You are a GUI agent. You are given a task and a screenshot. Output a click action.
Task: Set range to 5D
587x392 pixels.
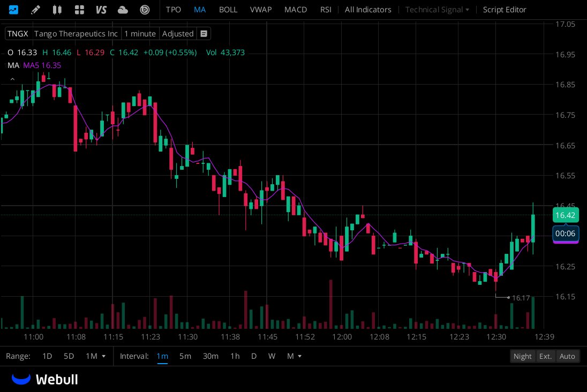pos(69,356)
